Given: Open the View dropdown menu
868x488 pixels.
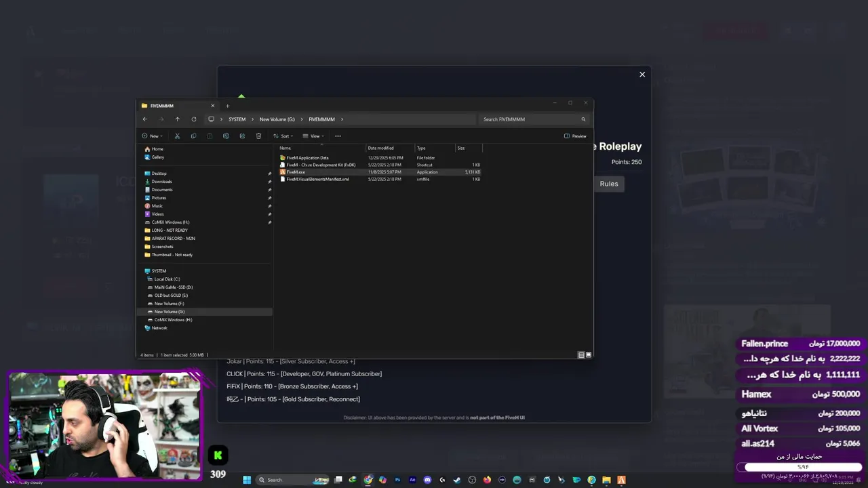Looking at the screenshot, I should [313, 136].
